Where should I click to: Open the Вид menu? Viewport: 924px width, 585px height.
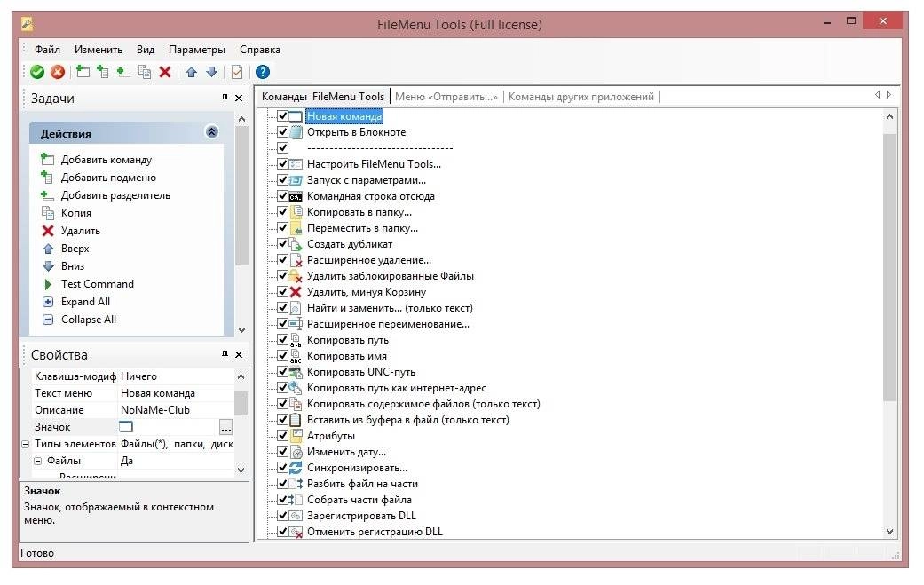(x=146, y=50)
